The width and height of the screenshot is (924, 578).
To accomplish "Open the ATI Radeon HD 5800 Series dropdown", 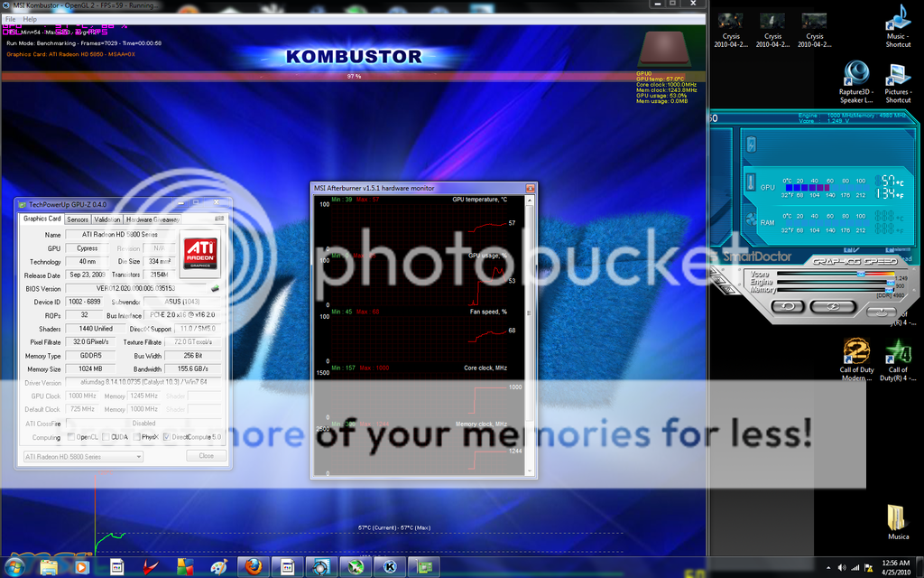I will point(83,456).
